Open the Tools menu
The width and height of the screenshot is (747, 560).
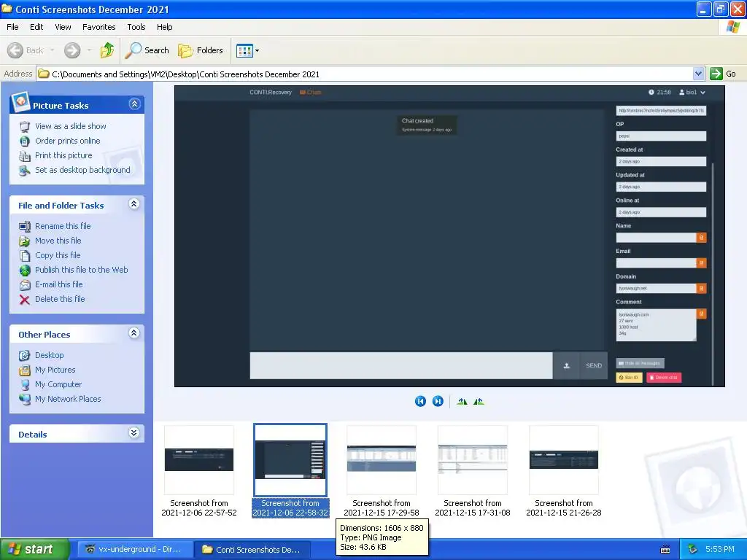(136, 27)
